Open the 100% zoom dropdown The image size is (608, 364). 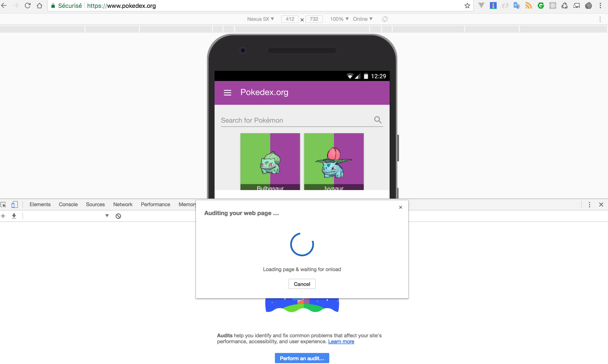coord(339,19)
